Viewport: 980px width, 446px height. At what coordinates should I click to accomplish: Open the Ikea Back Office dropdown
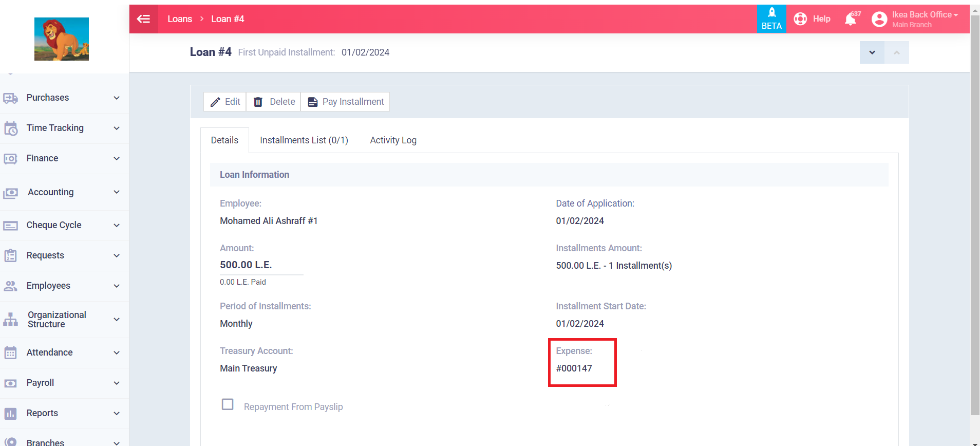click(x=925, y=15)
